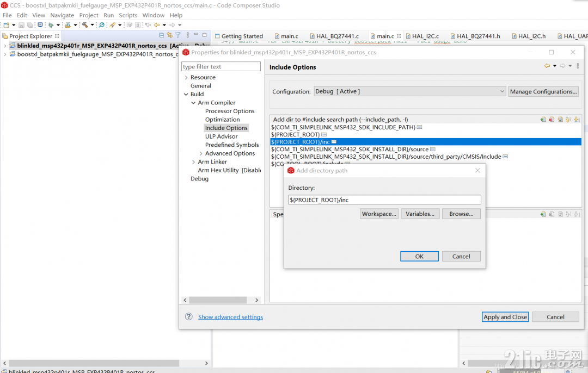
Task: Click the Variables... button
Action: click(x=420, y=214)
